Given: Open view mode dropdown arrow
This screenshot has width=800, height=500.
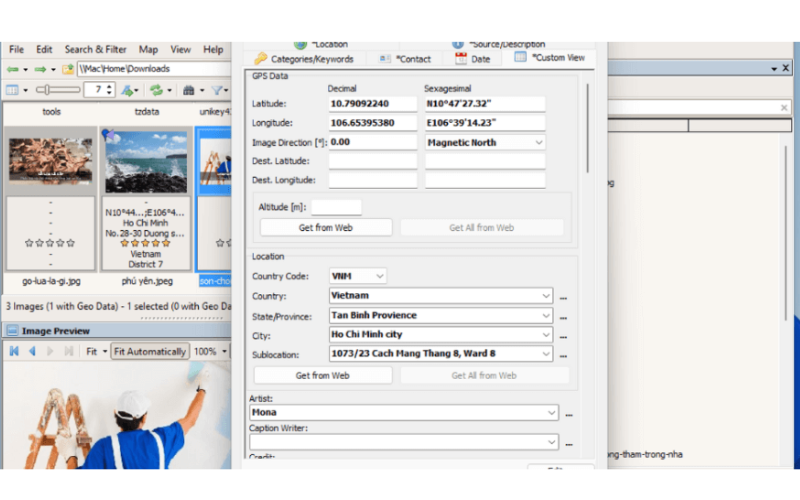Looking at the screenshot, I should tap(25, 91).
